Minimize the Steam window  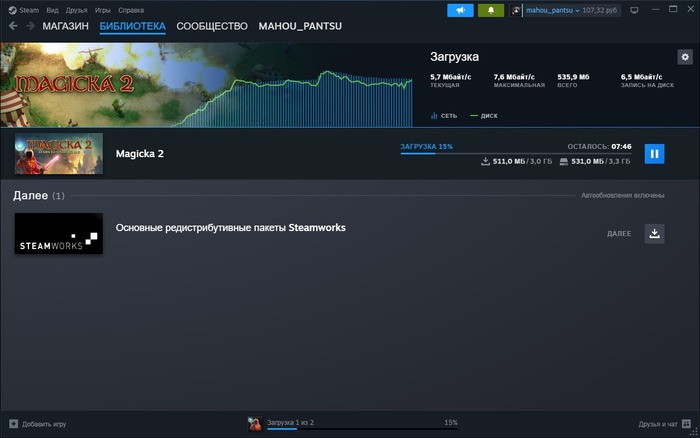pyautogui.click(x=655, y=9)
